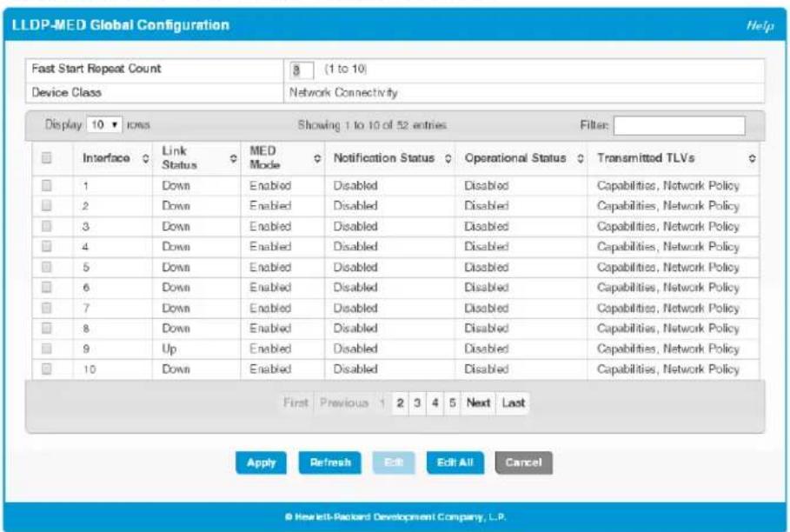Click the Fast Start Repeat Count field
Viewport: 790px width, 532px height.
tap(302, 70)
